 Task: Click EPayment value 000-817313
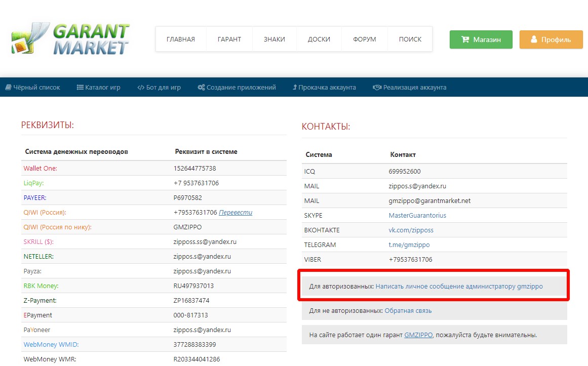coord(190,315)
